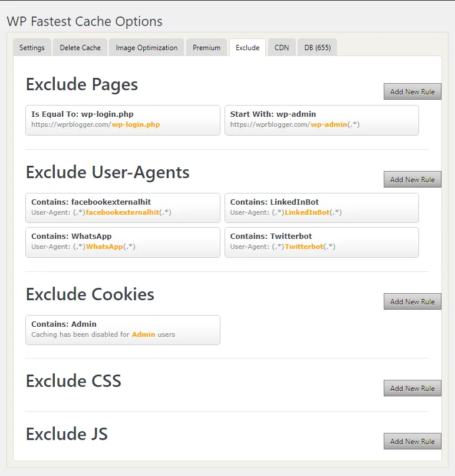
Task: Open the Admin cookie exclusion rule
Action: click(122, 330)
